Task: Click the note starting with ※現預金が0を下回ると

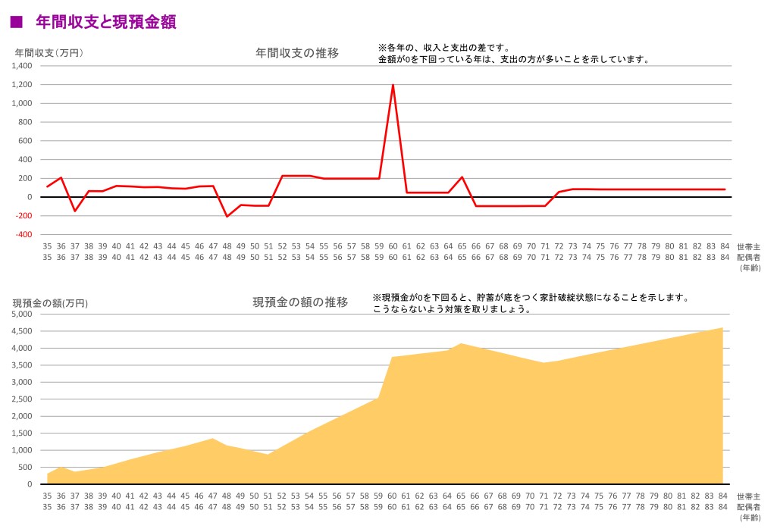Action: click(x=531, y=298)
